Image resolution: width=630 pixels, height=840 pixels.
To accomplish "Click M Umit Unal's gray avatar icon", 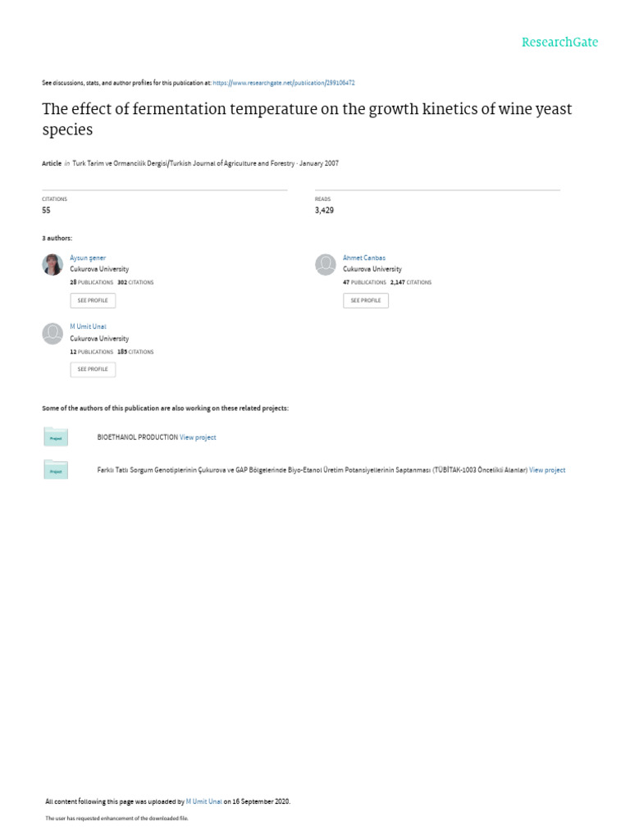I will coord(52,334).
